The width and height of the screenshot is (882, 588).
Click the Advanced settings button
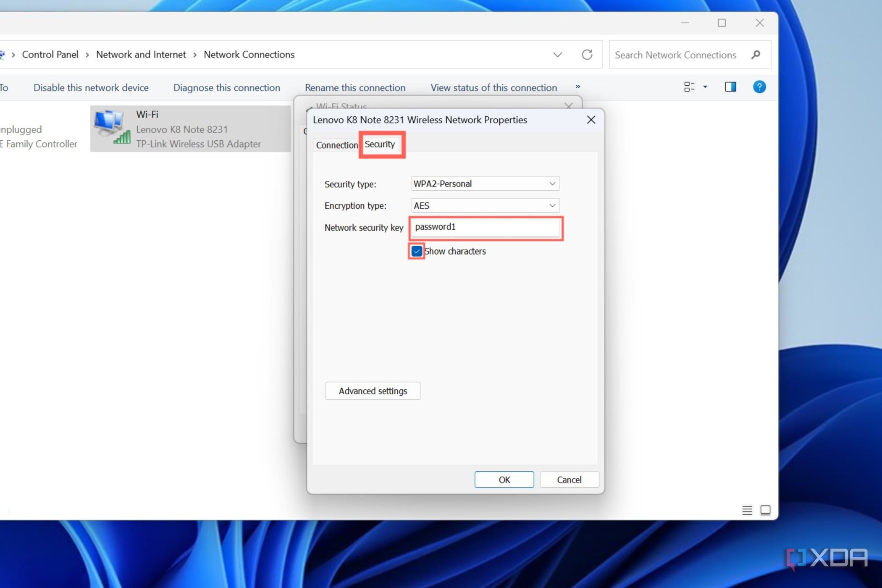pyautogui.click(x=373, y=391)
